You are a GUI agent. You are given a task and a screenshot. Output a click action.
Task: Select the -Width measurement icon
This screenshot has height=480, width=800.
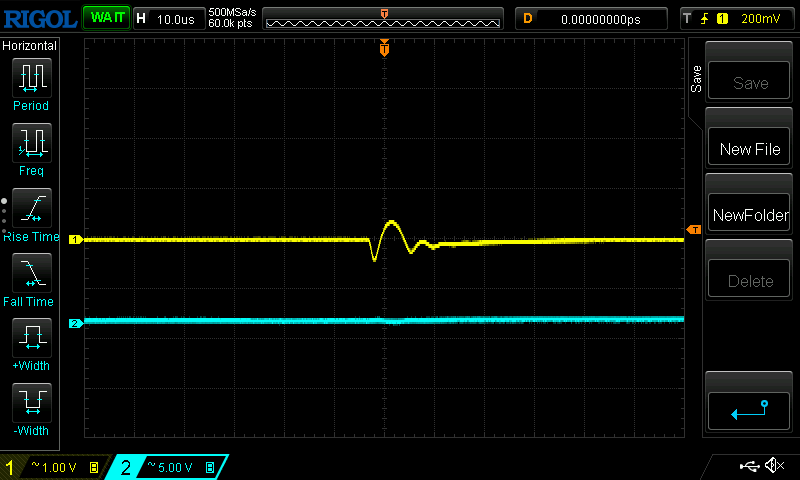(x=32, y=402)
